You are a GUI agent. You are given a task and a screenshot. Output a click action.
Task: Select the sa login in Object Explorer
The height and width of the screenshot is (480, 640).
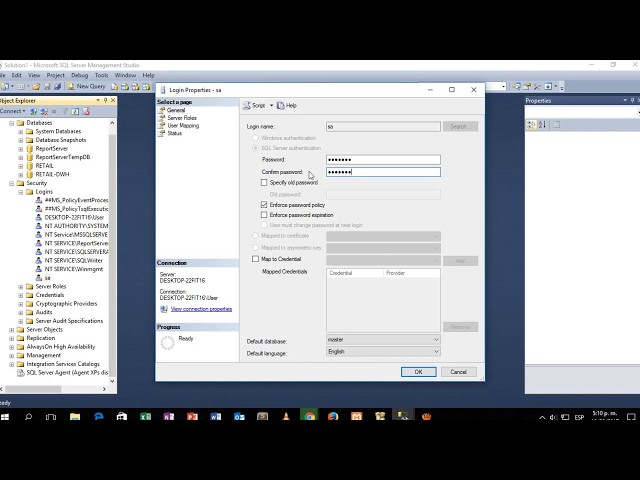pyautogui.click(x=47, y=278)
